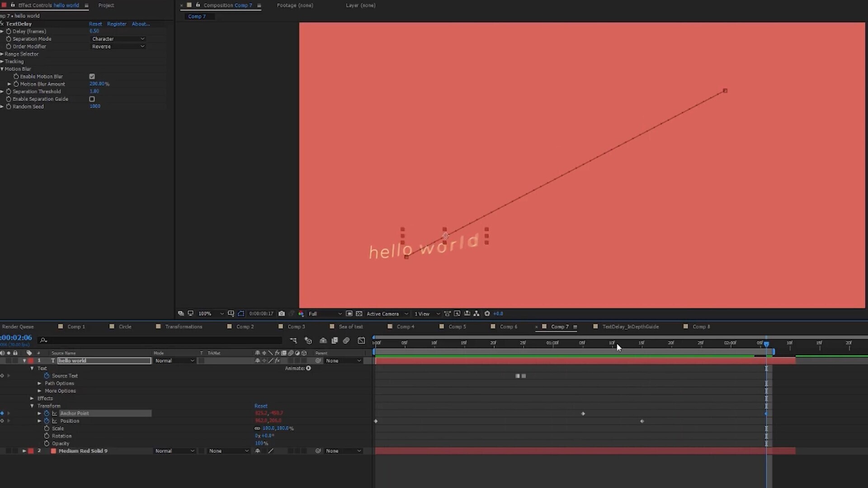Uncheck Enable Motion Blur checkbox
The image size is (868, 488).
coord(92,76)
